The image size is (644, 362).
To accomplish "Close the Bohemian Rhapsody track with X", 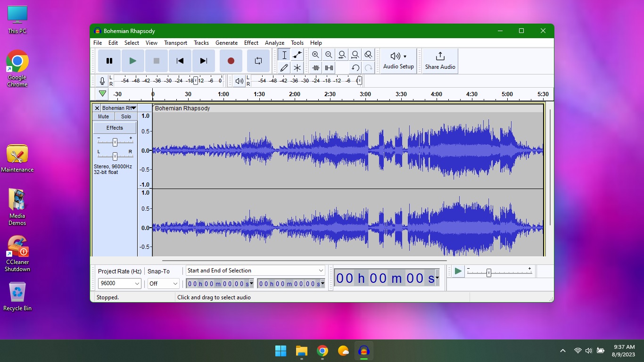I will (97, 108).
